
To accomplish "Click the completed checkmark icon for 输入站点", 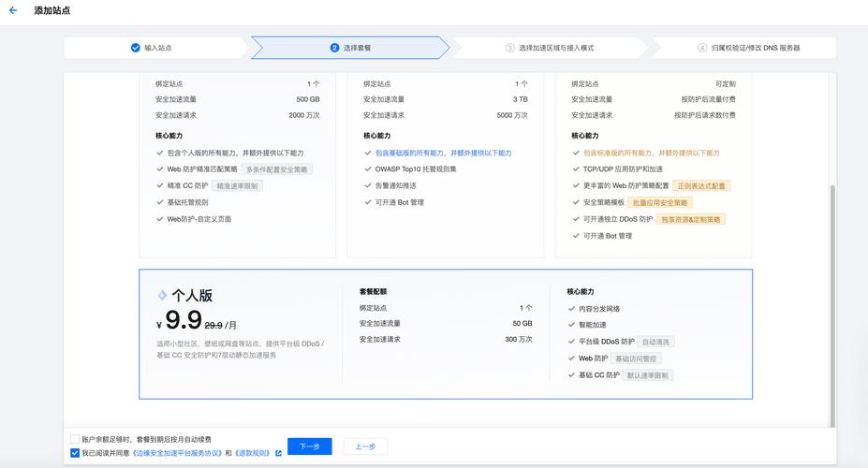I will [135, 48].
